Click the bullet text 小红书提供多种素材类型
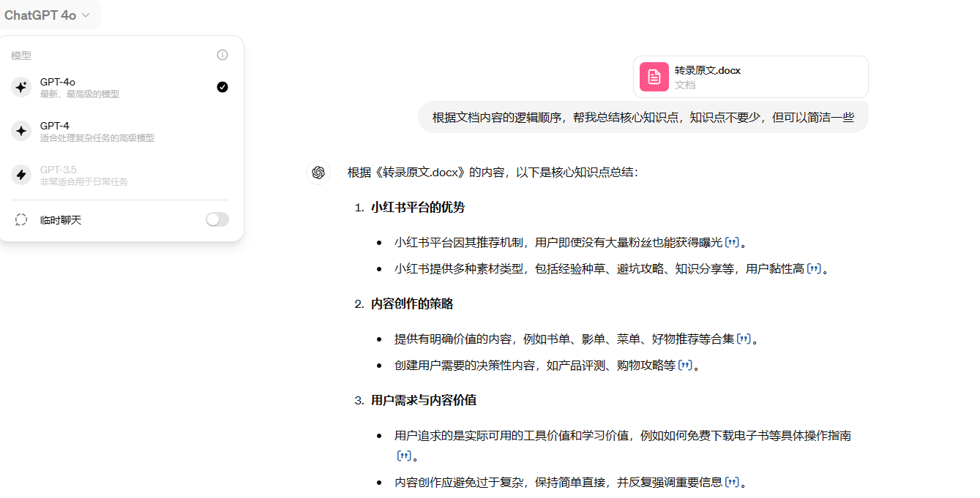 pyautogui.click(x=599, y=268)
